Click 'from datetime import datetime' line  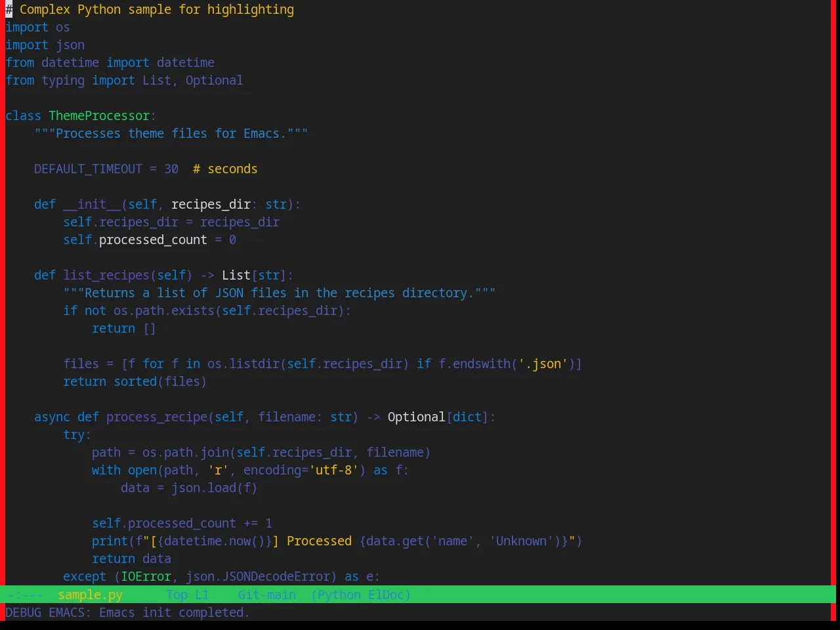(x=110, y=62)
